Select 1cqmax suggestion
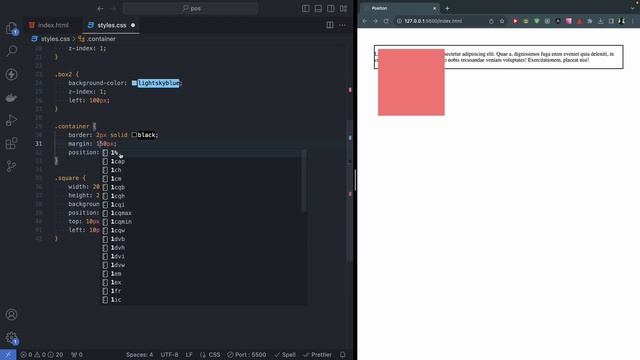Image resolution: width=640 pixels, height=360 pixels. coord(204,213)
